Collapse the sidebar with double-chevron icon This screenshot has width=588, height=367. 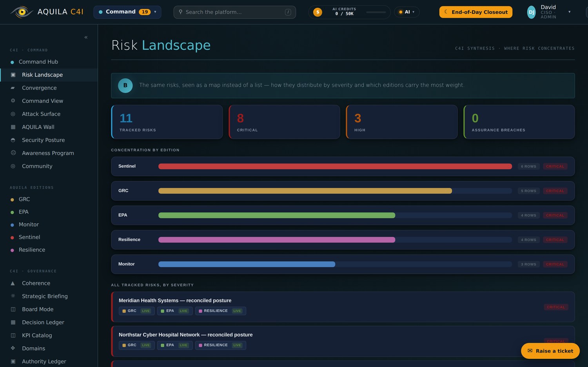[x=86, y=37]
